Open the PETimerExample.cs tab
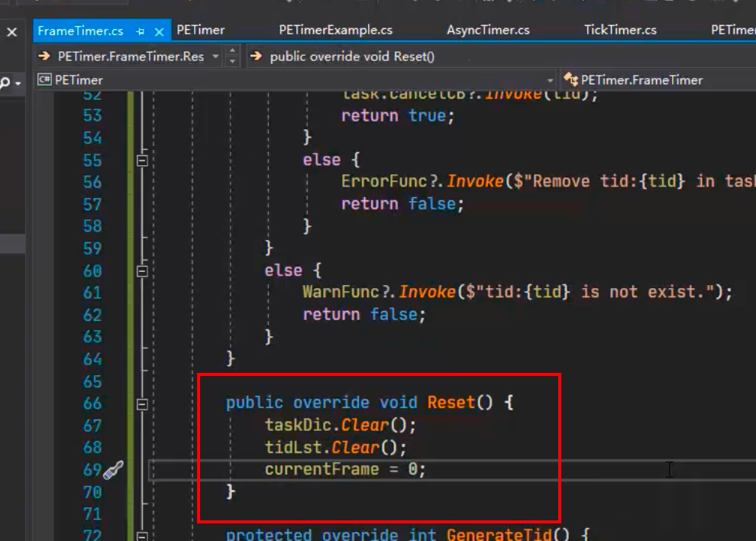The width and height of the screenshot is (756, 541). tap(335, 30)
